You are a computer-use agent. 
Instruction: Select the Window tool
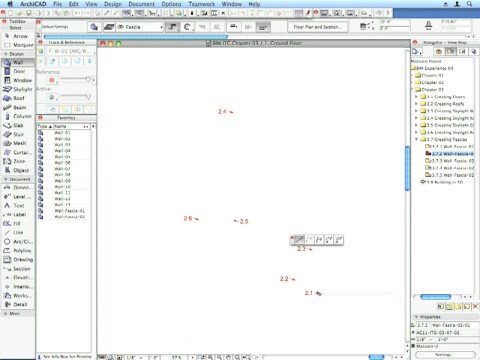[17, 80]
